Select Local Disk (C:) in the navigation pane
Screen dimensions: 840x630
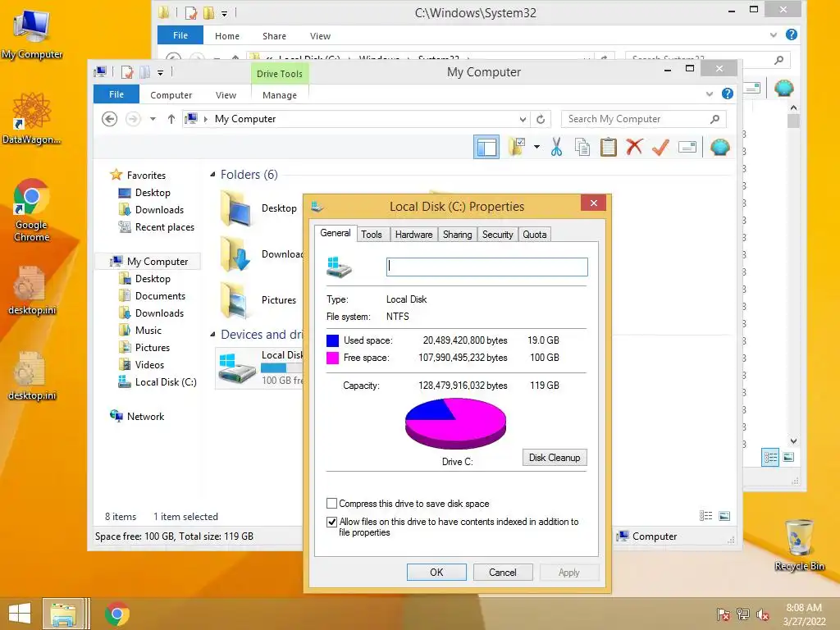(x=166, y=382)
